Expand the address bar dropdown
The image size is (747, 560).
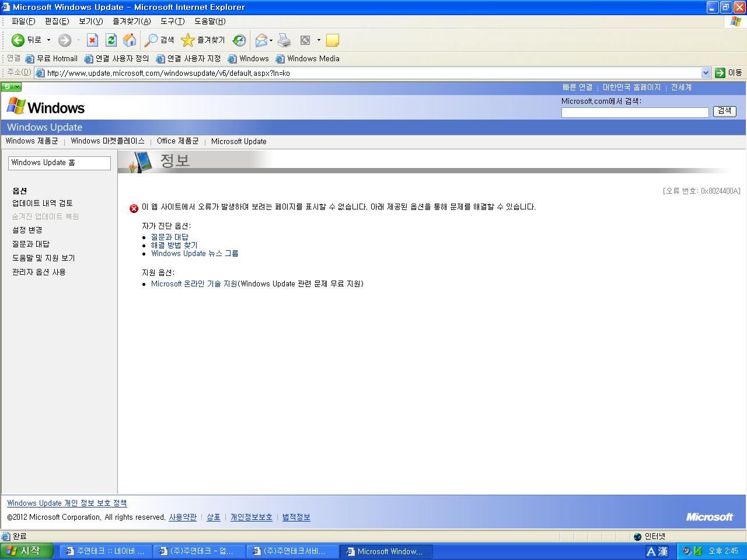click(x=706, y=73)
